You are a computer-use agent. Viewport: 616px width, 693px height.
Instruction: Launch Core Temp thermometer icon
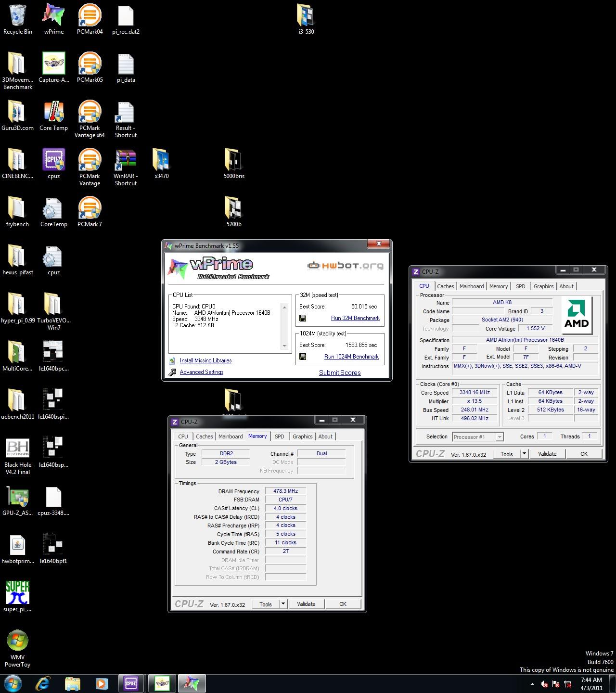coord(53,115)
